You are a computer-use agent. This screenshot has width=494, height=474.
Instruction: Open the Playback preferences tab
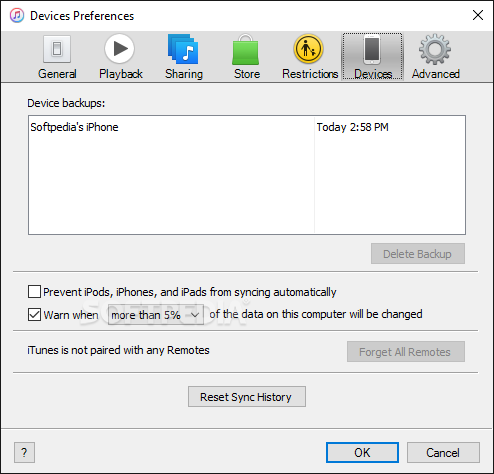(120, 57)
